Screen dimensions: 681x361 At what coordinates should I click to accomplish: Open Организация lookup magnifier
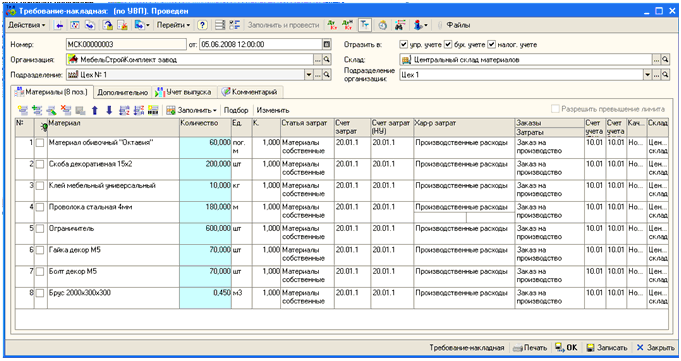tap(327, 60)
